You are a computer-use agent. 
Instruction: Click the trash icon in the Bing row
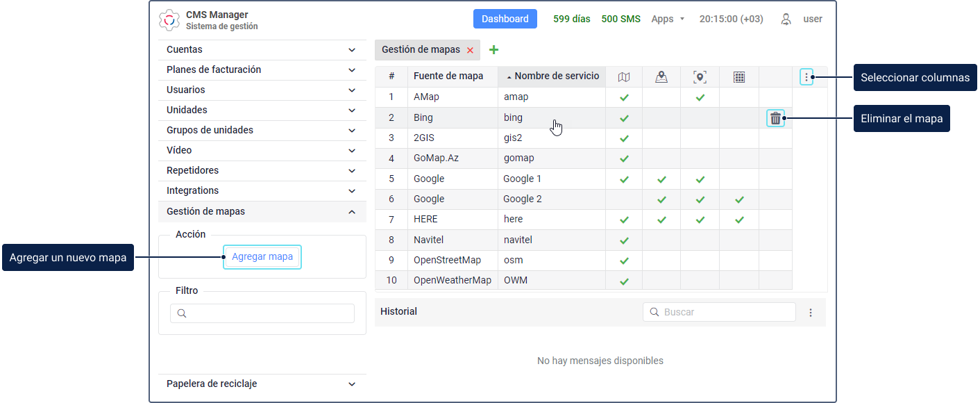tap(775, 118)
